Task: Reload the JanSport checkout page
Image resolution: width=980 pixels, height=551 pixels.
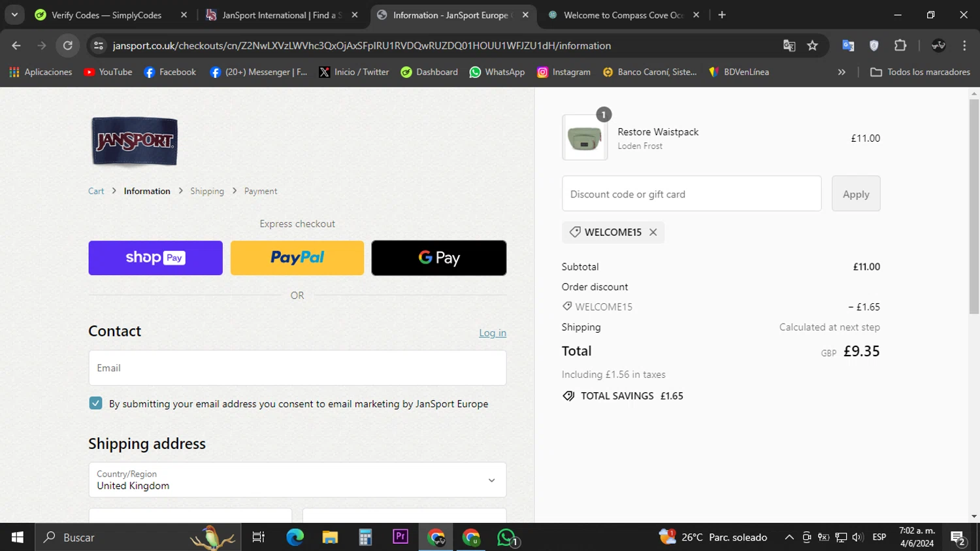Action: 68,46
